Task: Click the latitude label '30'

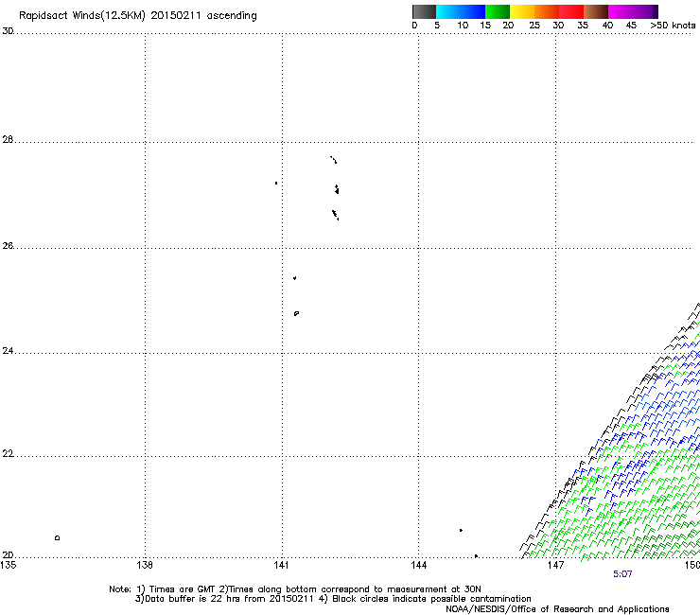Action: pyautogui.click(x=8, y=31)
